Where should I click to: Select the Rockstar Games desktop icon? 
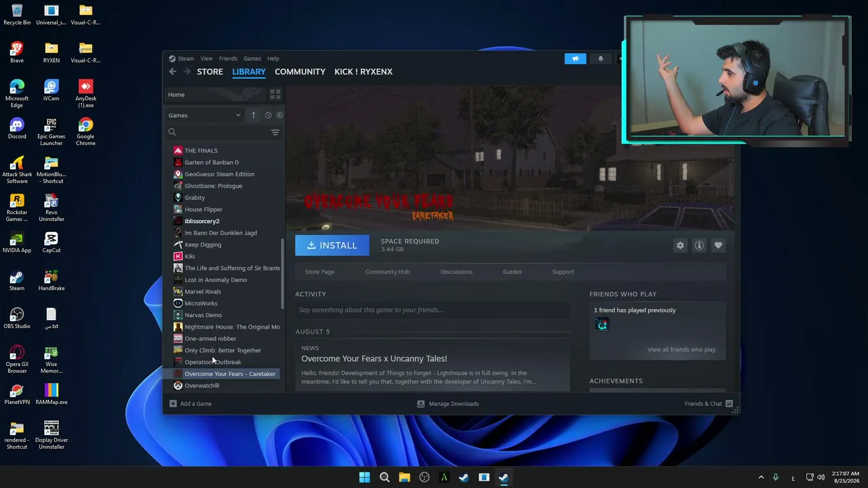[17, 208]
